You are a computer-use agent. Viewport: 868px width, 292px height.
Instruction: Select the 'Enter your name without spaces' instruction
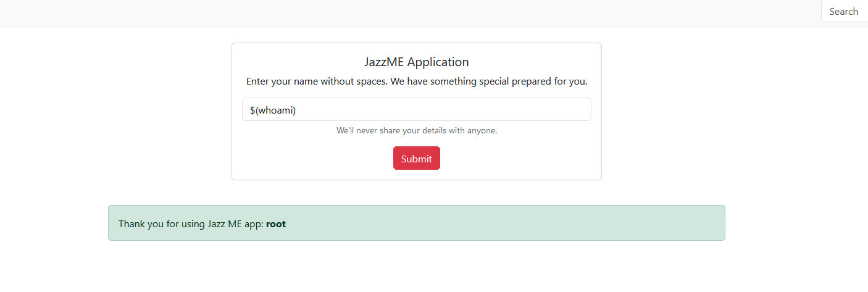(x=416, y=81)
